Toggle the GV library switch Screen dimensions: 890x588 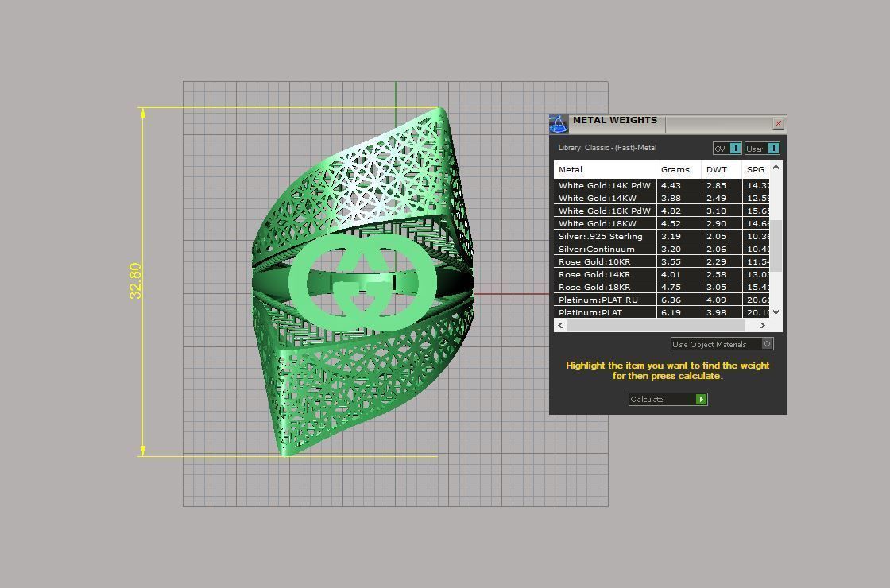pyautogui.click(x=727, y=148)
